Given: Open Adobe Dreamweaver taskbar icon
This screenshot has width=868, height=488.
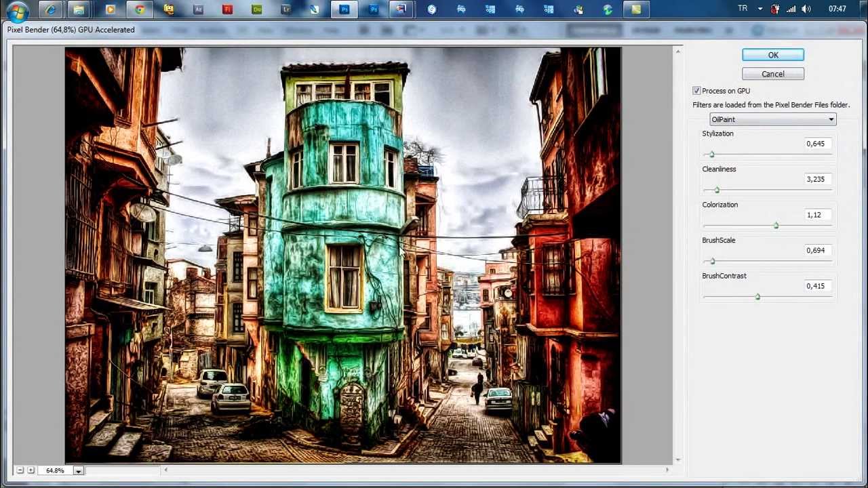Looking at the screenshot, I should click(256, 9).
